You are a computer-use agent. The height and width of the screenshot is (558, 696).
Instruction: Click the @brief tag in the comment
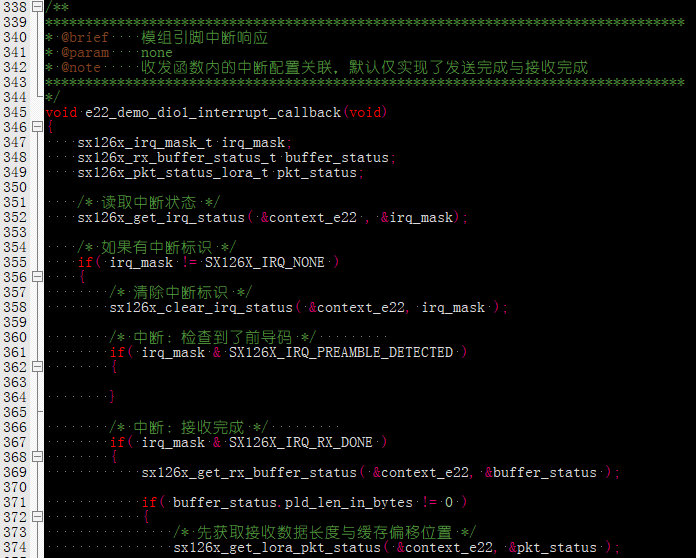click(x=84, y=38)
